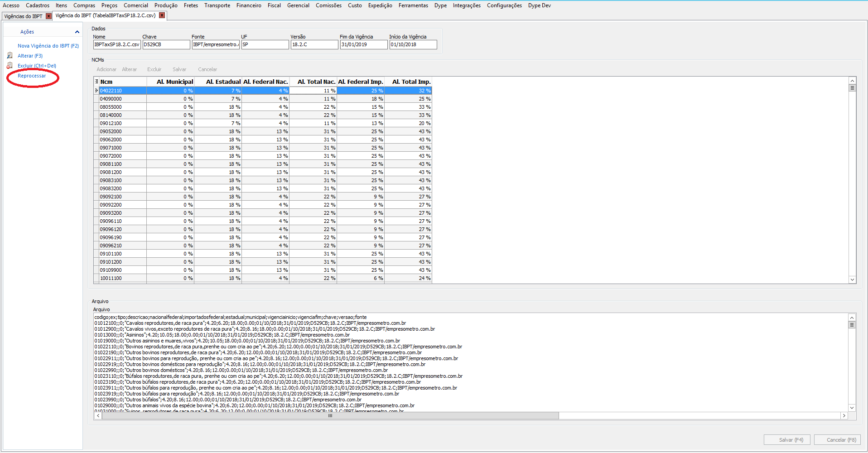Viewport: 868px width, 453px height.
Task: Sort by Al. Federal Imp. column header
Action: pos(361,82)
